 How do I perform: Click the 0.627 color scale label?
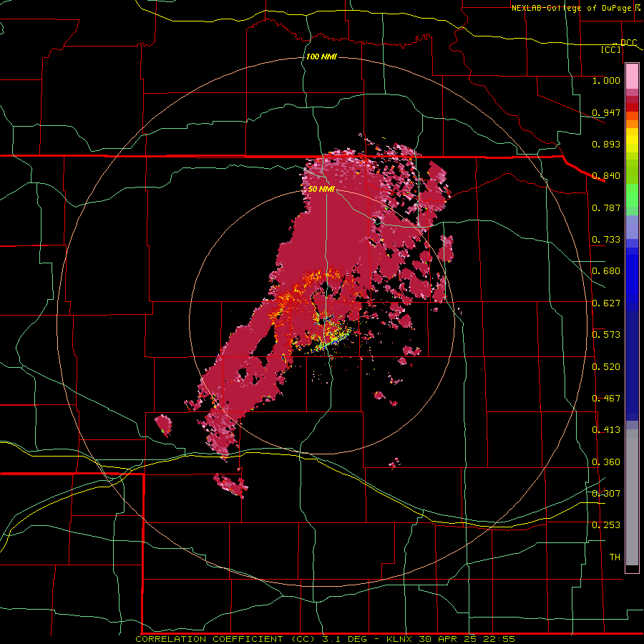coord(606,303)
